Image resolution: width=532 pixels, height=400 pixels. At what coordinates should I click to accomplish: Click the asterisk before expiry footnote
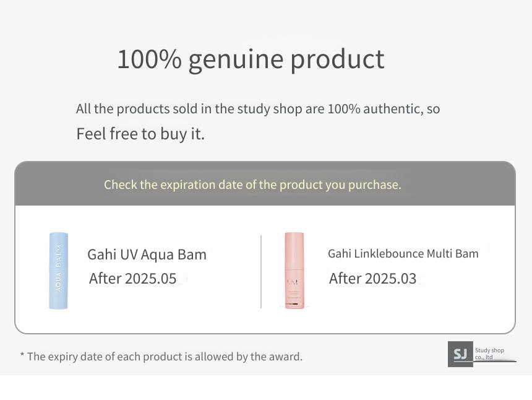click(x=22, y=355)
